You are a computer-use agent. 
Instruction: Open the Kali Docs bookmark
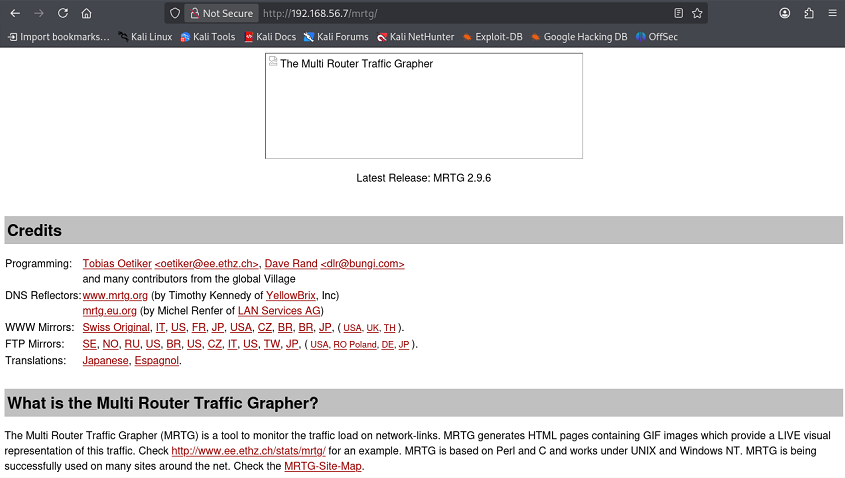[x=270, y=37]
